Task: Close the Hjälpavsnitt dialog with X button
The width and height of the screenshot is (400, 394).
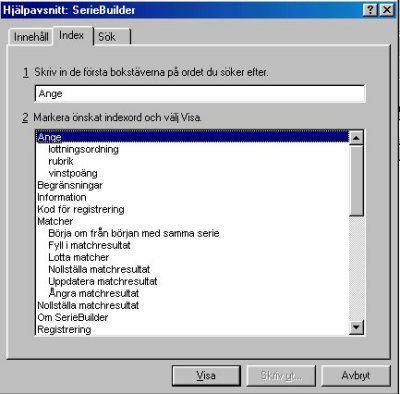Action: 387,10
